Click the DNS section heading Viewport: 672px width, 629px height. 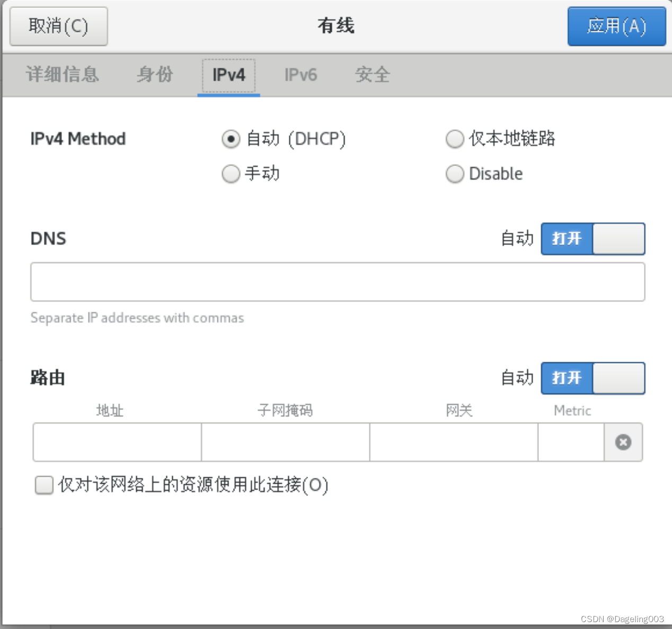coord(48,239)
